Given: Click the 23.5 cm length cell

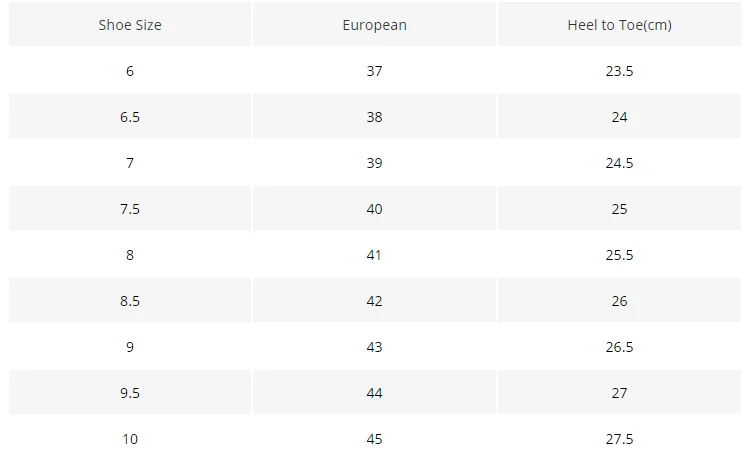Looking at the screenshot, I should 620,71.
